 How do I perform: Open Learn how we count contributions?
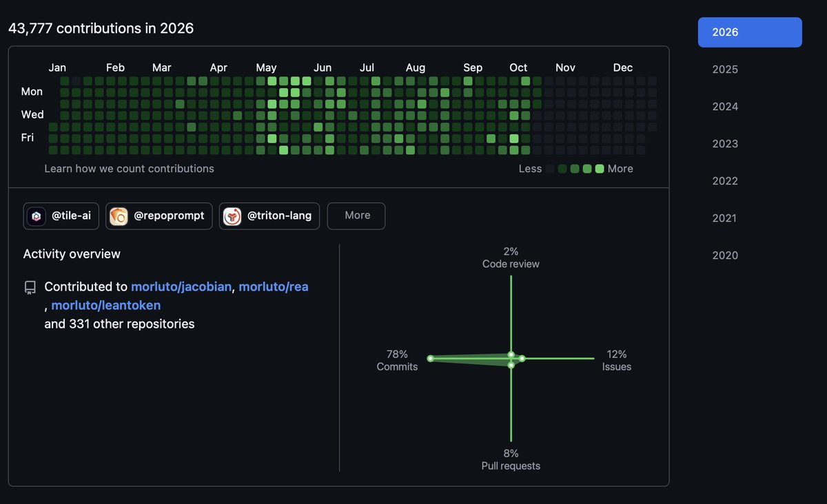click(x=129, y=169)
